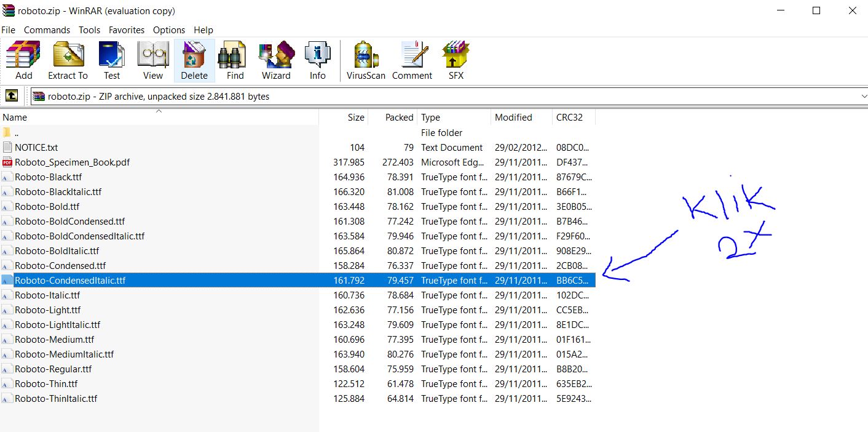
Task: Open the Commands menu
Action: [47, 30]
